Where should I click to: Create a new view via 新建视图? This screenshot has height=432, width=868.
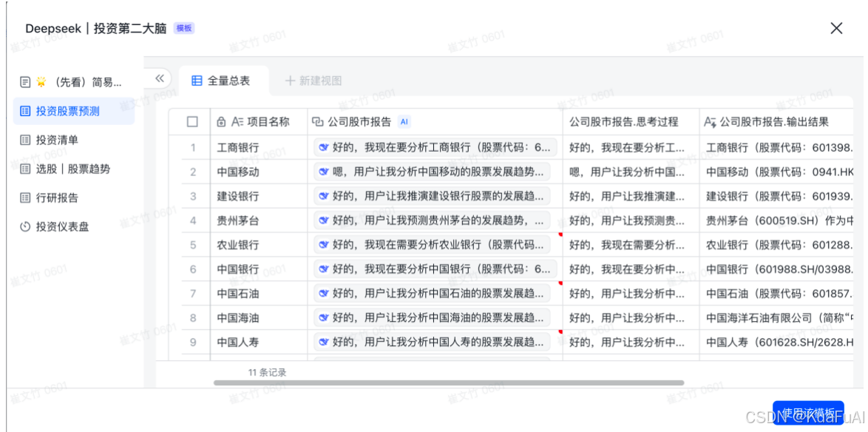[313, 81]
